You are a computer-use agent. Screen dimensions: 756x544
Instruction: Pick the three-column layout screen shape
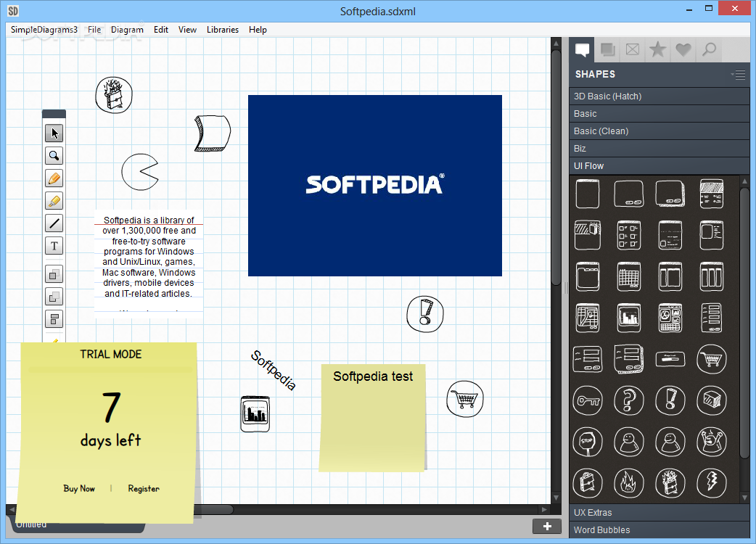[x=712, y=276]
